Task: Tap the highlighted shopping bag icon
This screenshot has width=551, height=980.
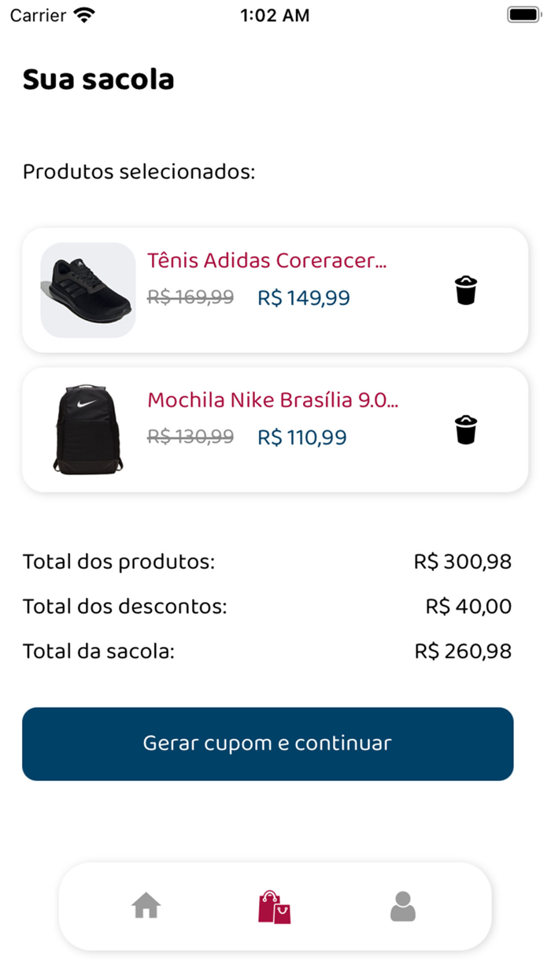Action: [274, 906]
